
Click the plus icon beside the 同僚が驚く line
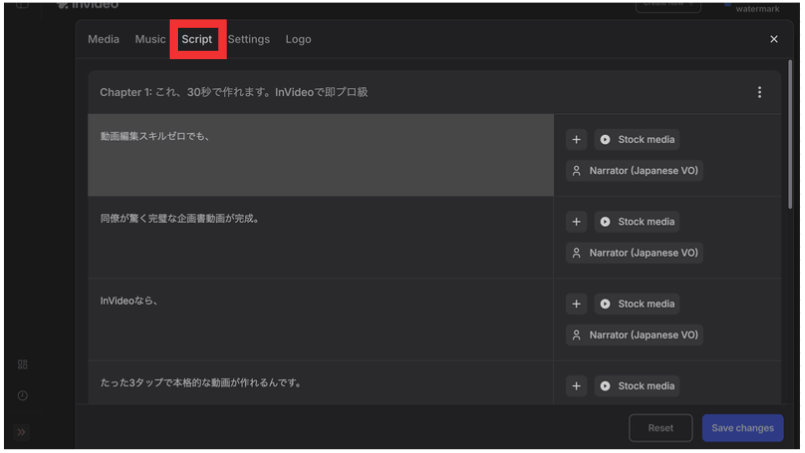tap(576, 222)
